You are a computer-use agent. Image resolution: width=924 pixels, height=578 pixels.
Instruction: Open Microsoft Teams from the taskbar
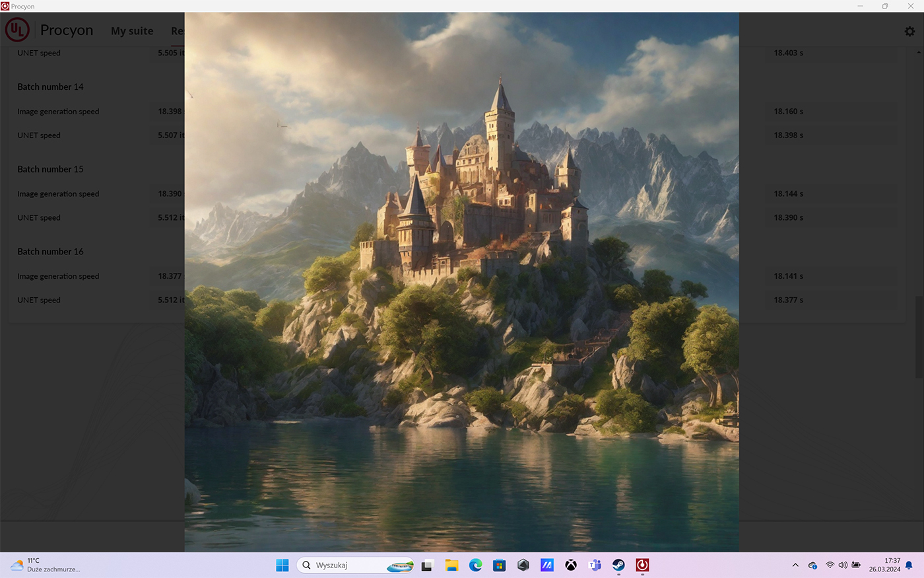pos(595,565)
